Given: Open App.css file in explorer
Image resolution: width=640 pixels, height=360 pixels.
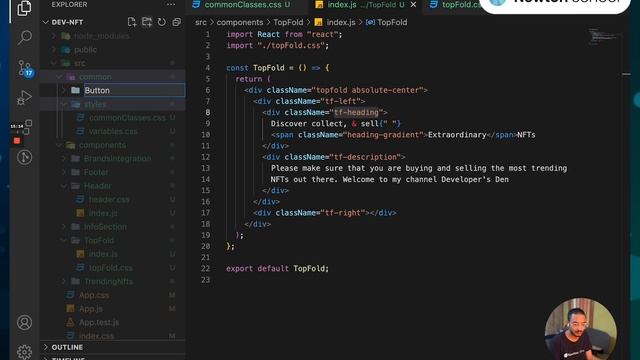Looking at the screenshot, I should coord(94,295).
